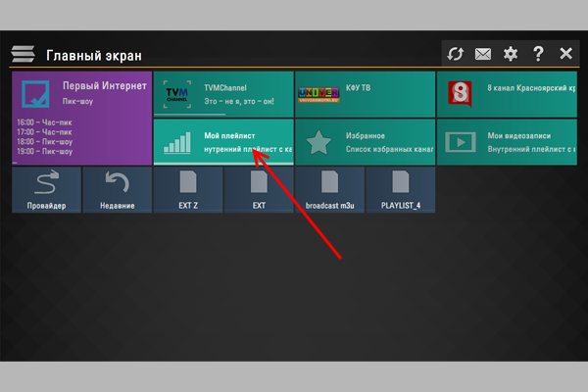Image resolution: width=588 pixels, height=392 pixels.
Task: Open the hamburger menu icon
Action: [24, 54]
